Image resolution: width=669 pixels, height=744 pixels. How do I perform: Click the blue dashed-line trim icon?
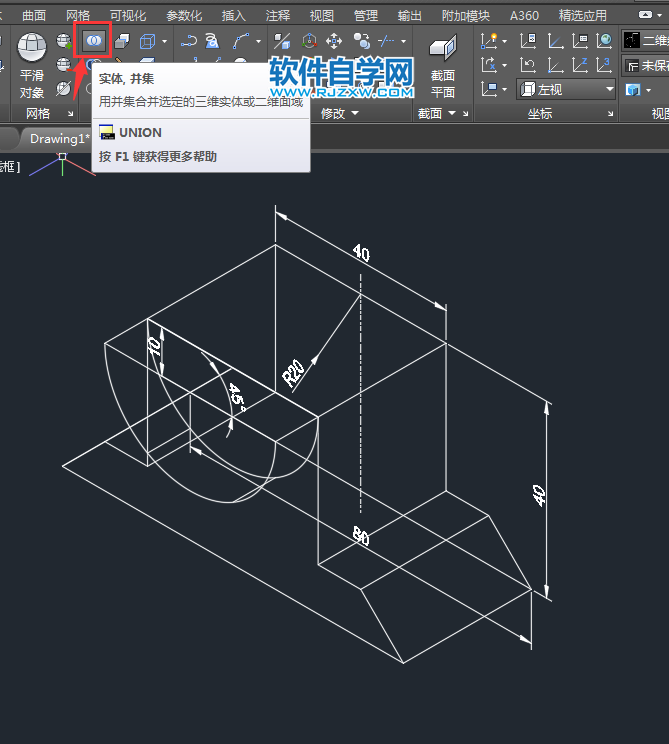point(386,41)
